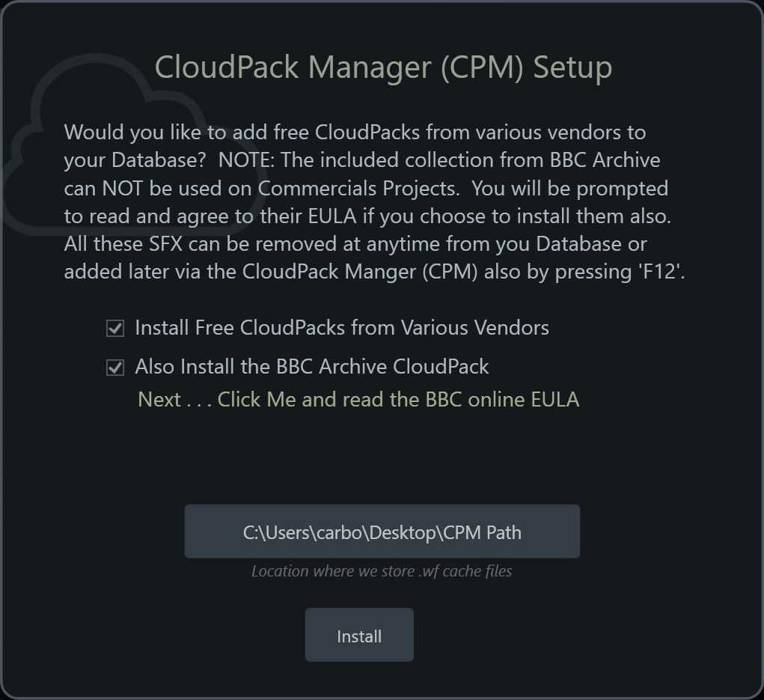Click the Commercials Projects text in description

coord(358,189)
